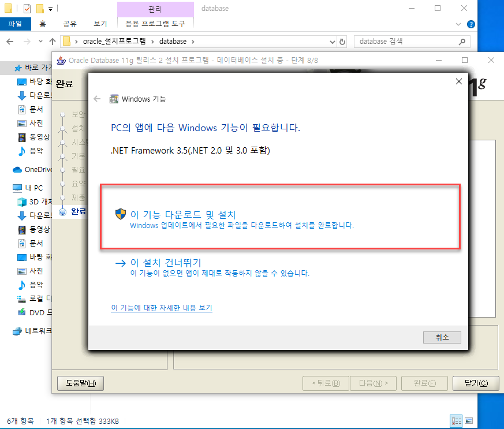504x429 pixels.
Task: Open the 보기 ribbon tab
Action: [100, 24]
